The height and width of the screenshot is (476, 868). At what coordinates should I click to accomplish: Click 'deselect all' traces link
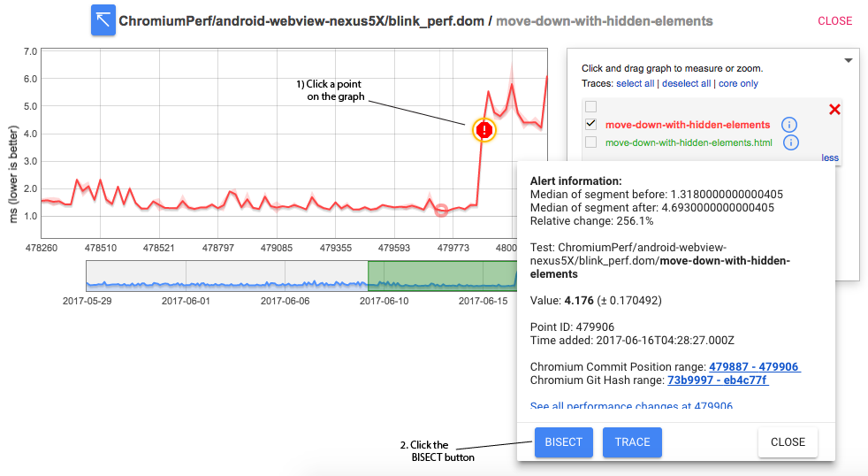click(686, 84)
